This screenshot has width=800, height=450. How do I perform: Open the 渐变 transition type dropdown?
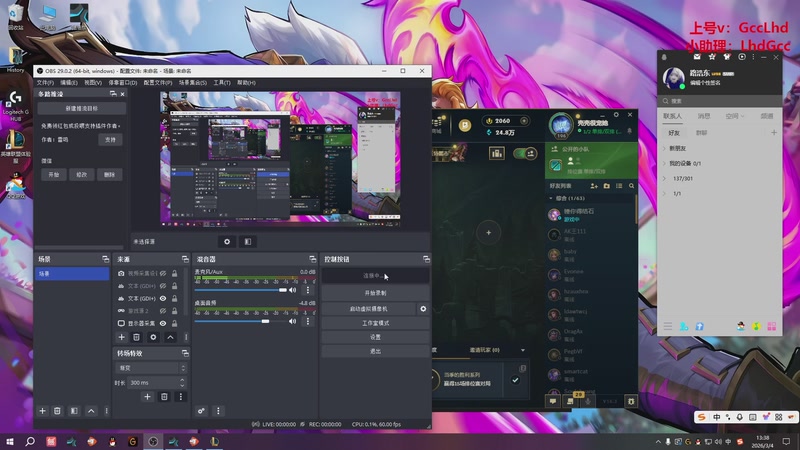[151, 368]
